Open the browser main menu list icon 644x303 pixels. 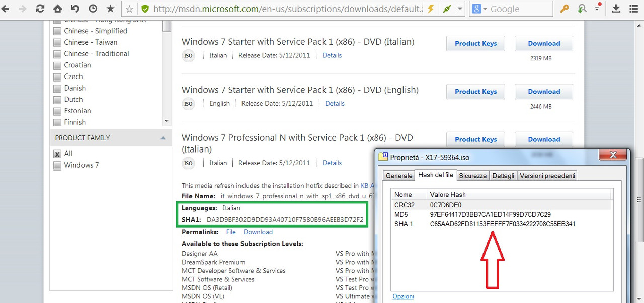(634, 9)
